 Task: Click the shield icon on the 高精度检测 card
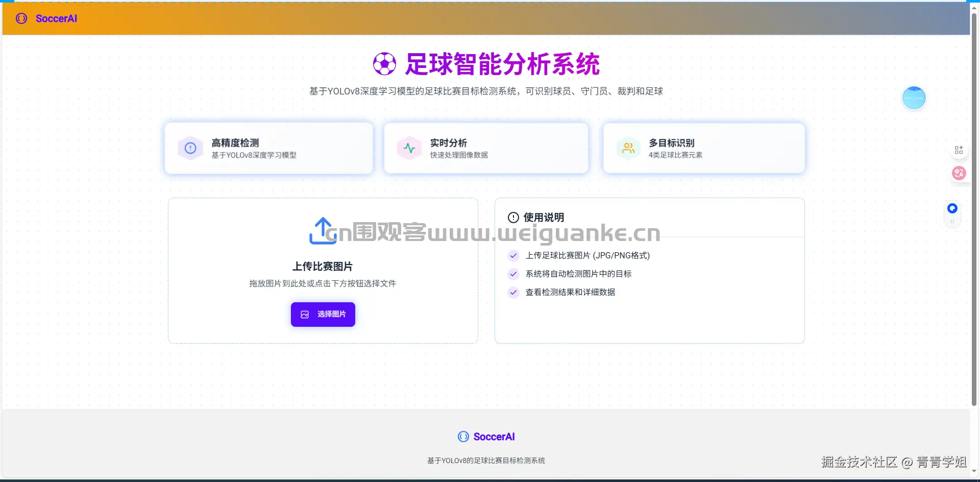tap(190, 148)
